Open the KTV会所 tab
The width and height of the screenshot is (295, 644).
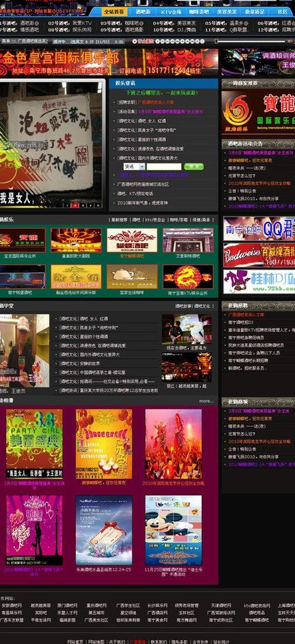(x=171, y=12)
